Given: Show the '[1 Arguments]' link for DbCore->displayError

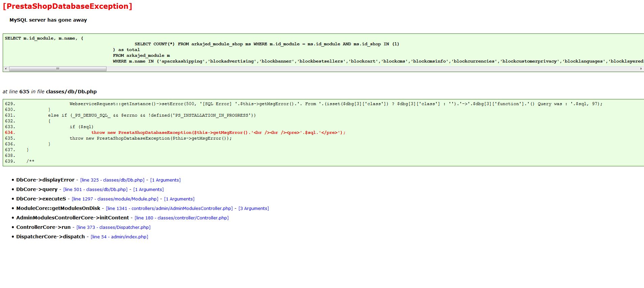Looking at the screenshot, I should pyautogui.click(x=165, y=180).
